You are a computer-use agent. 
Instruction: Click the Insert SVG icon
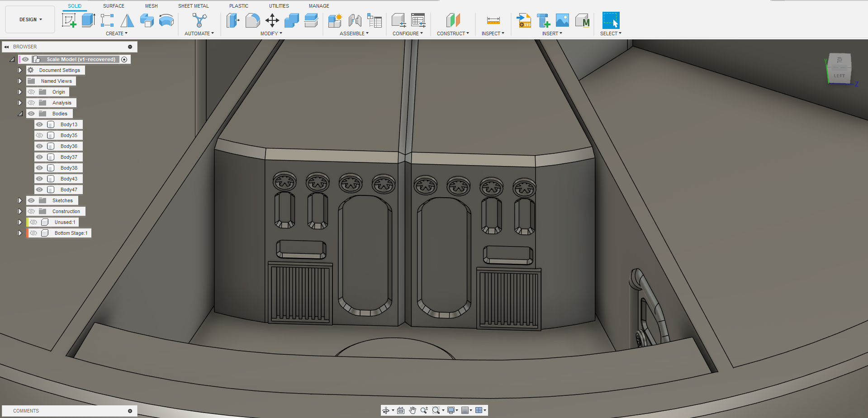(x=524, y=20)
